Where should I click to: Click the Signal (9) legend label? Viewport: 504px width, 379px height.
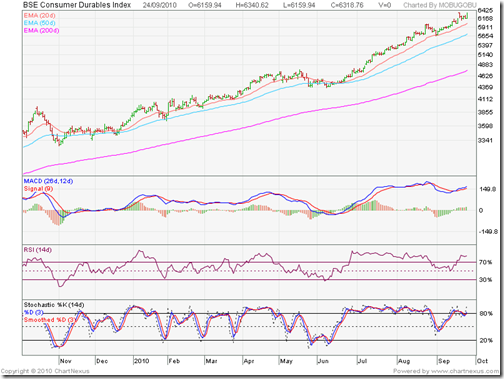tap(38, 189)
